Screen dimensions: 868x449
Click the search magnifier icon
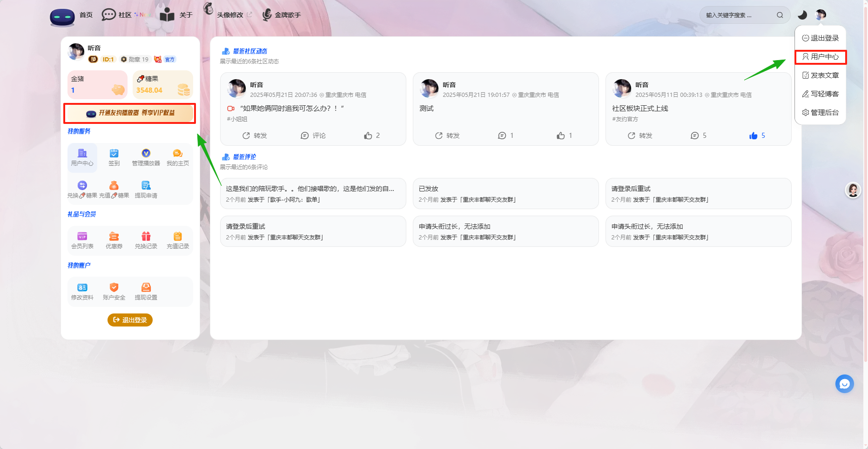780,15
